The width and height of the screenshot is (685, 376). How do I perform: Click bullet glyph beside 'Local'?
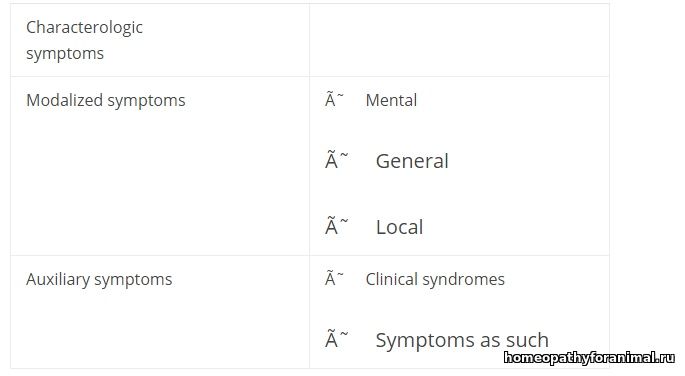tap(336, 226)
